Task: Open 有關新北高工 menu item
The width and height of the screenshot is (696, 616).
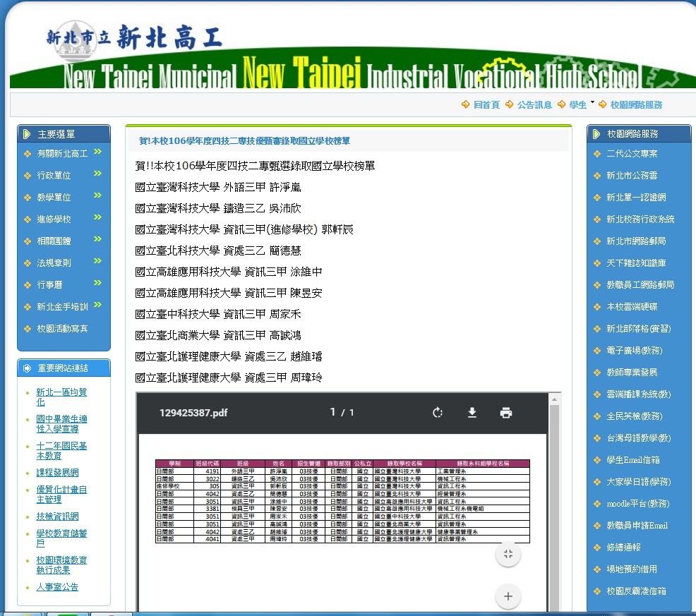Action: tap(62, 154)
